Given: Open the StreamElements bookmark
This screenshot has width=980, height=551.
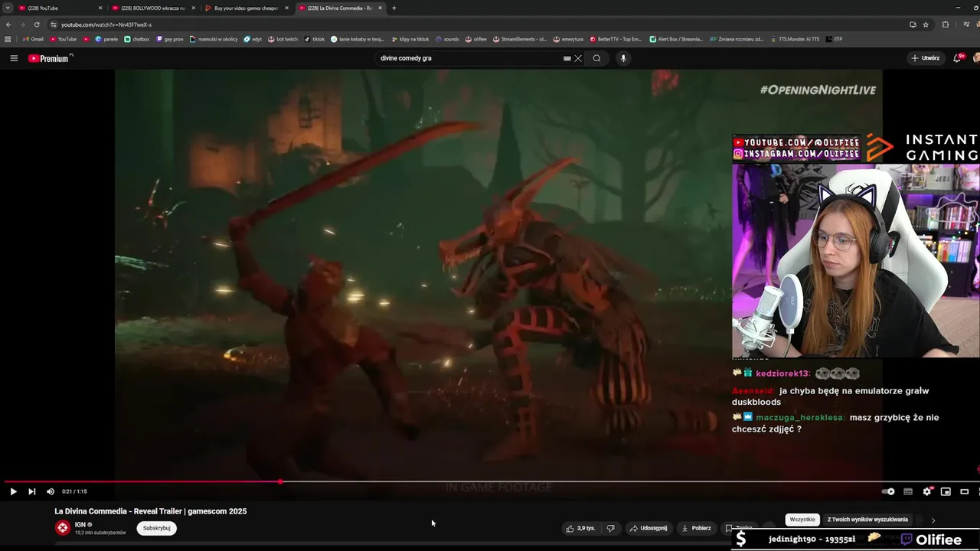Looking at the screenshot, I should tap(520, 39).
